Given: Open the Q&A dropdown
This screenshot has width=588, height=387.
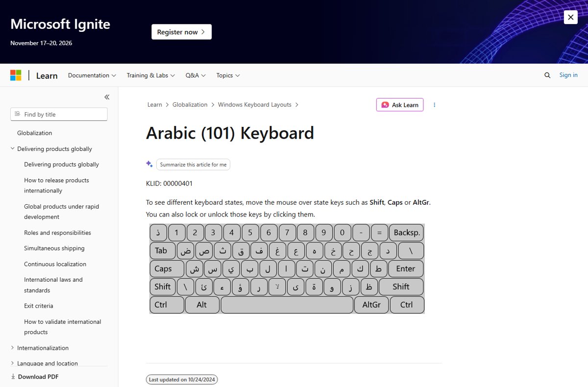Looking at the screenshot, I should (196, 75).
